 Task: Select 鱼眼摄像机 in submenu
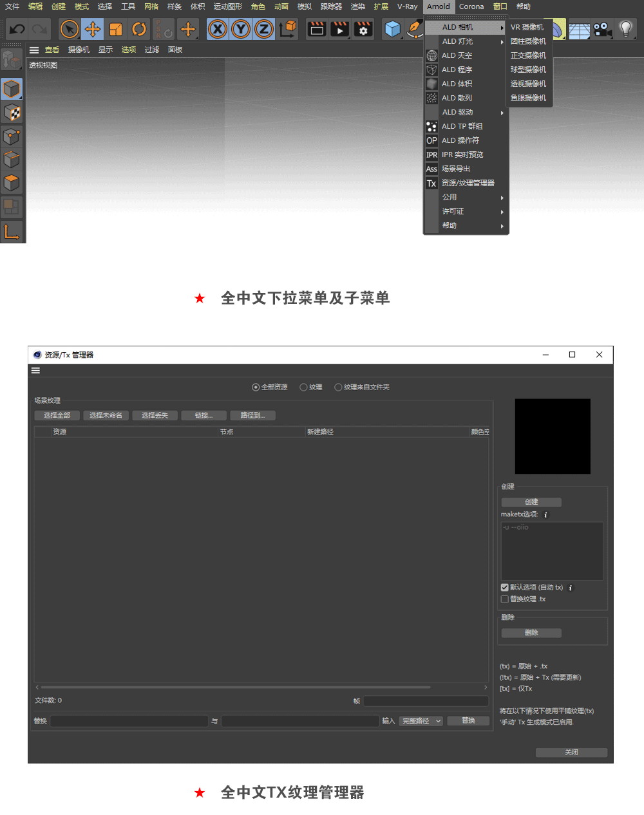528,98
